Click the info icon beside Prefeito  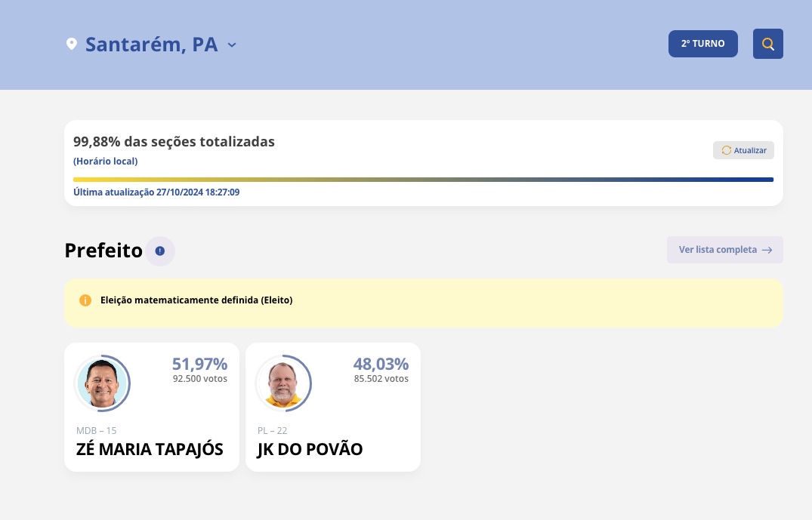point(160,251)
